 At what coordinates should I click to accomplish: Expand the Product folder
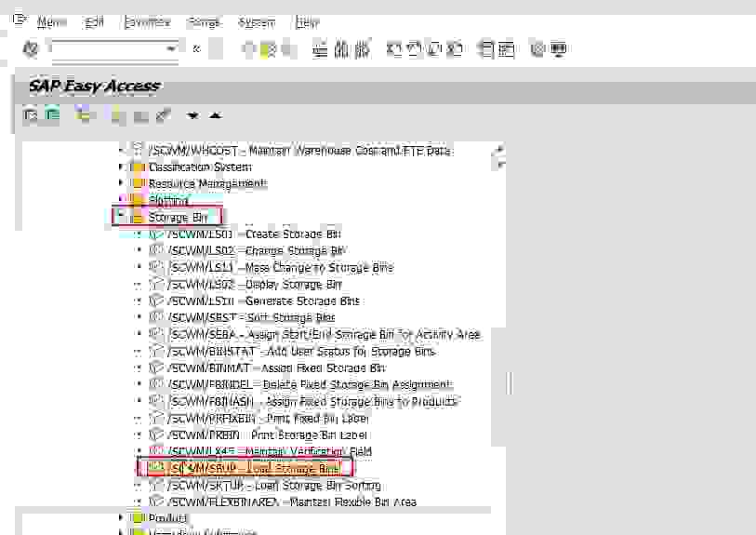[121, 517]
